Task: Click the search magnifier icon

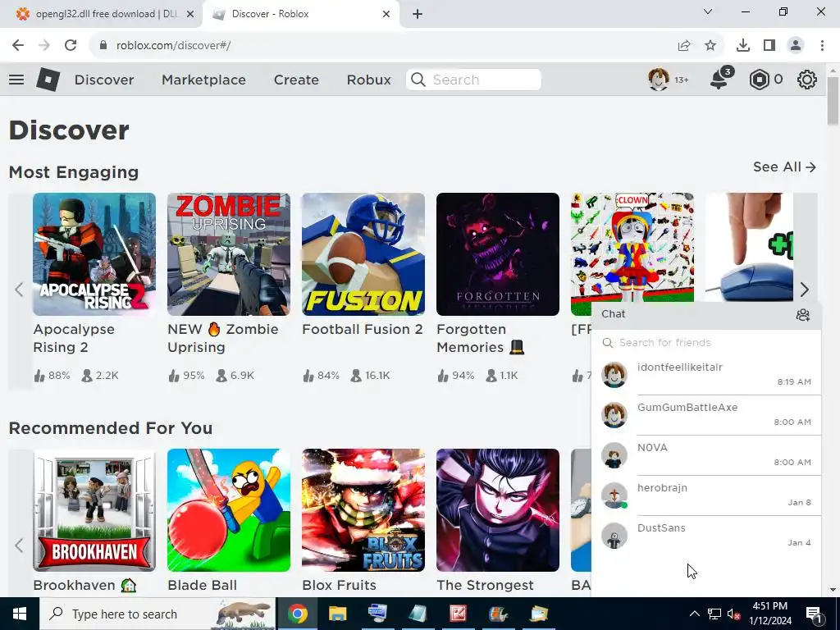Action: pos(418,80)
